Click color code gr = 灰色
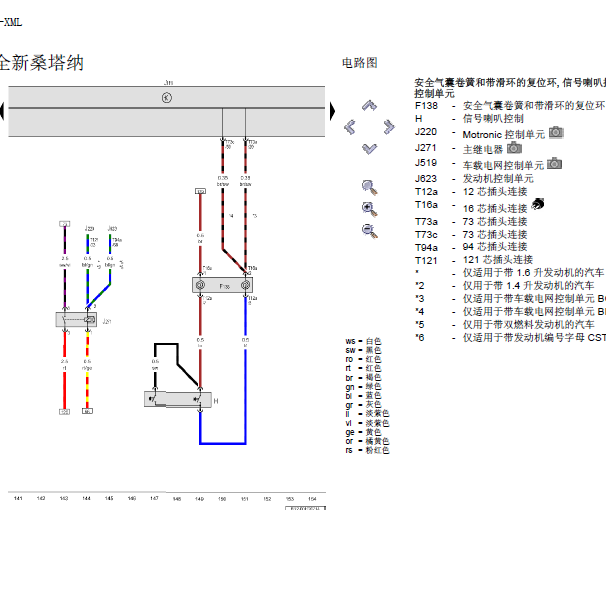The width and height of the screenshot is (606, 601). click(x=363, y=405)
